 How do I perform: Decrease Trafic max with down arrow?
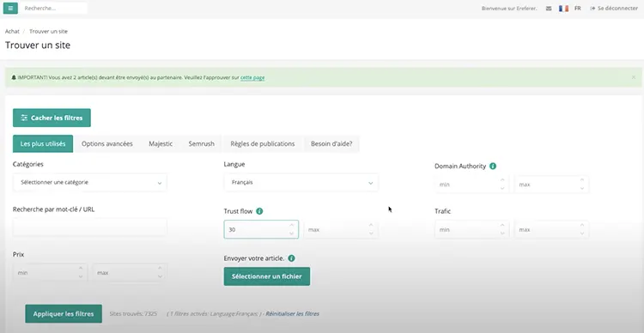click(582, 233)
